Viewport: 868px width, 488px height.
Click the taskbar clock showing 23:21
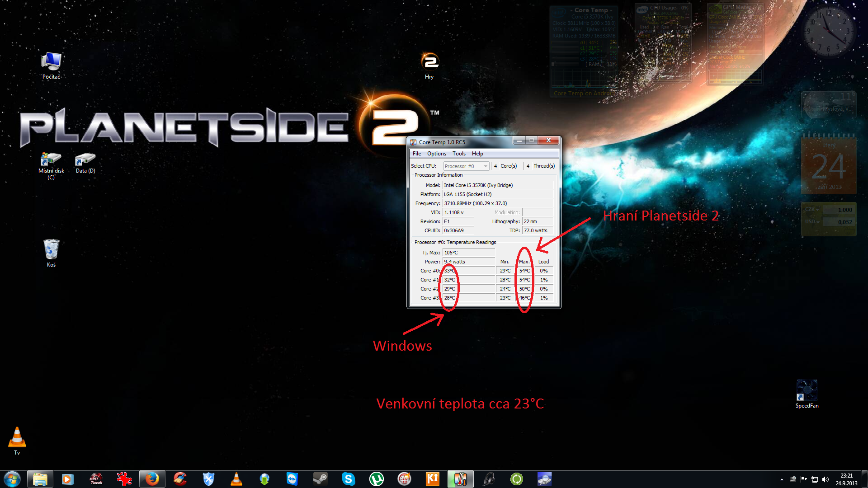(x=846, y=479)
